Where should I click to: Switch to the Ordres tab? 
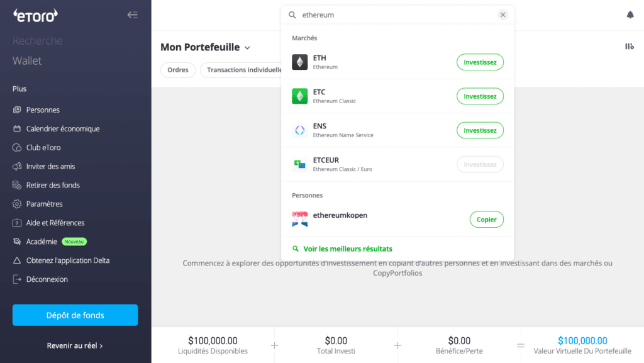point(177,70)
